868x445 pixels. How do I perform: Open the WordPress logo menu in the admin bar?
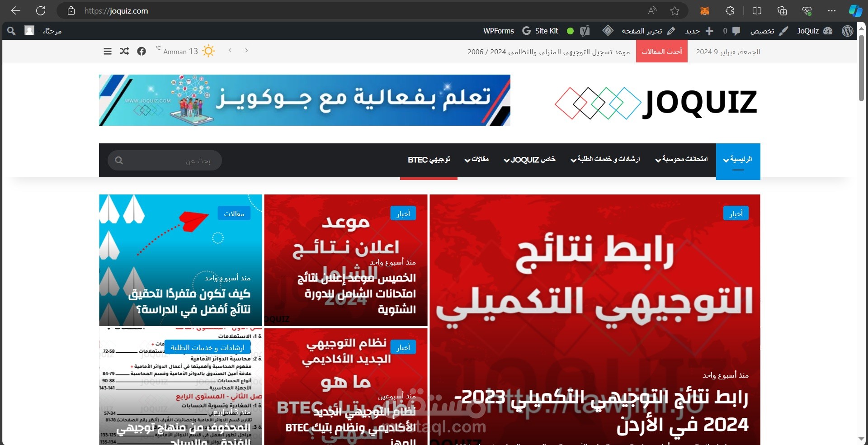click(848, 31)
